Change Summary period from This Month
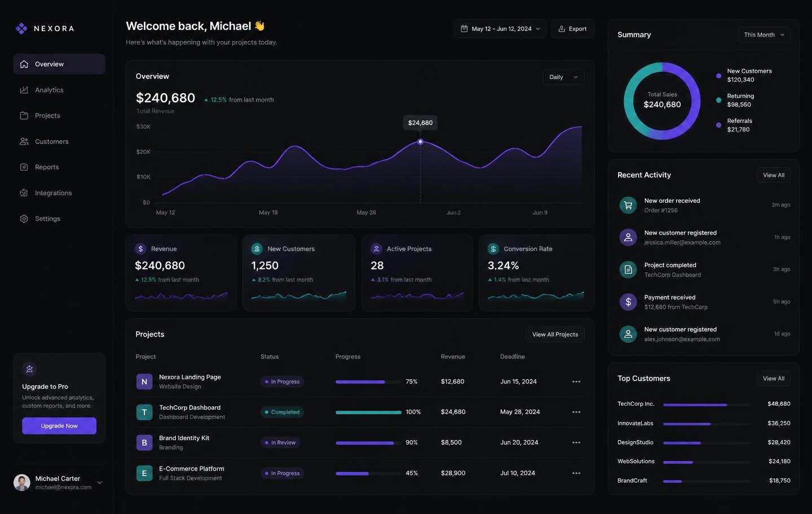Viewport: 812px width, 514px height. point(764,35)
